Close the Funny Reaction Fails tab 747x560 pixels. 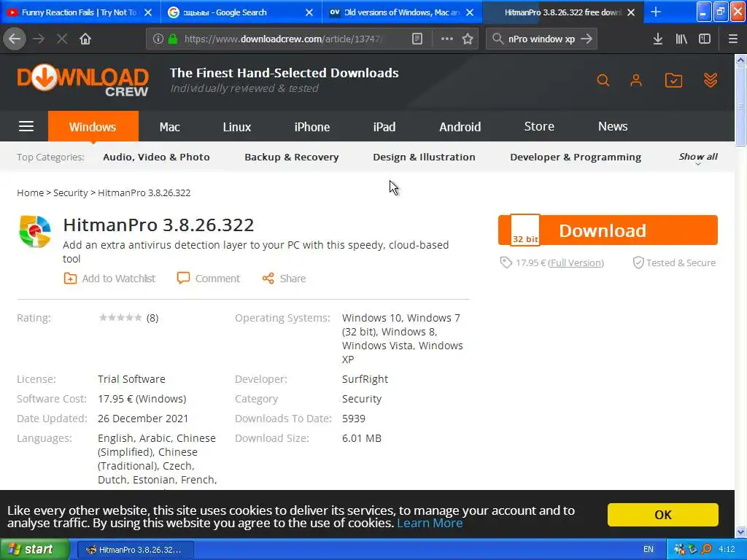(148, 12)
